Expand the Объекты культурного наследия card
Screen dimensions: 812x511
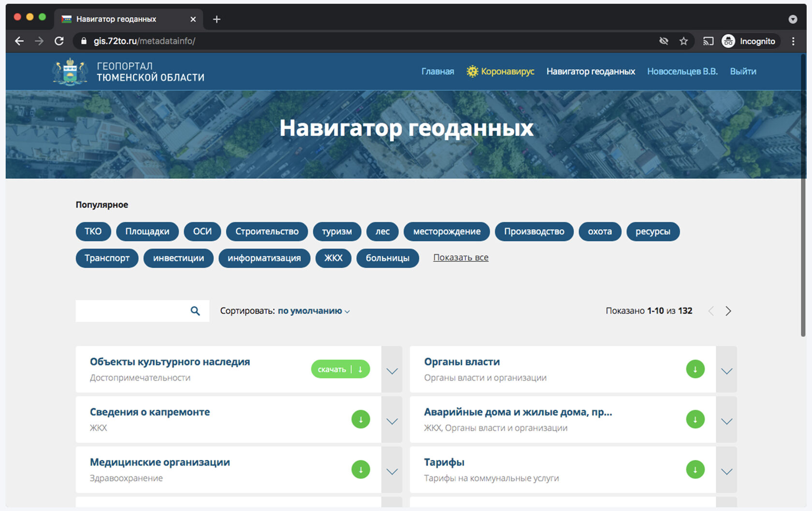click(392, 369)
